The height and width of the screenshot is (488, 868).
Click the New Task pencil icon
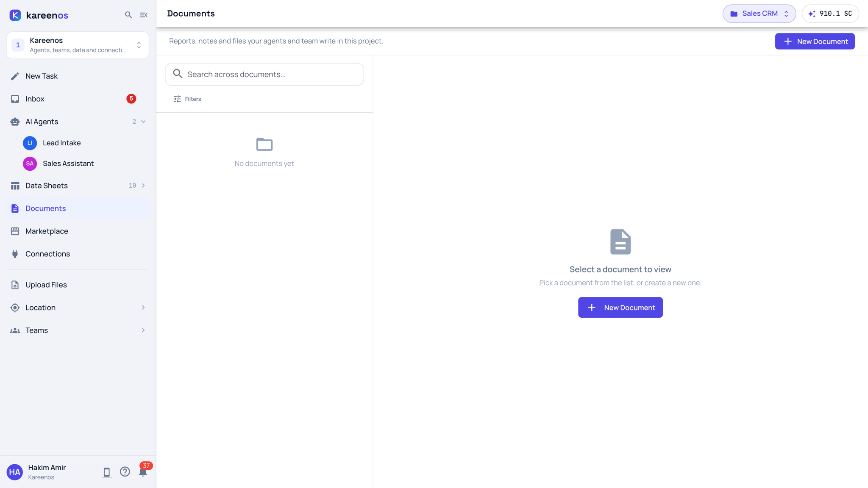tap(15, 76)
